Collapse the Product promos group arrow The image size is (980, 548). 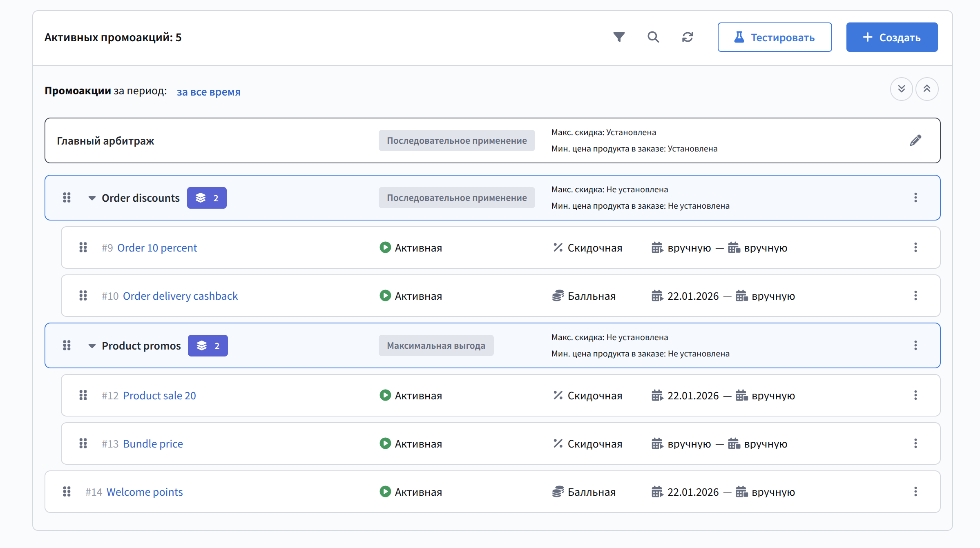[x=92, y=346]
